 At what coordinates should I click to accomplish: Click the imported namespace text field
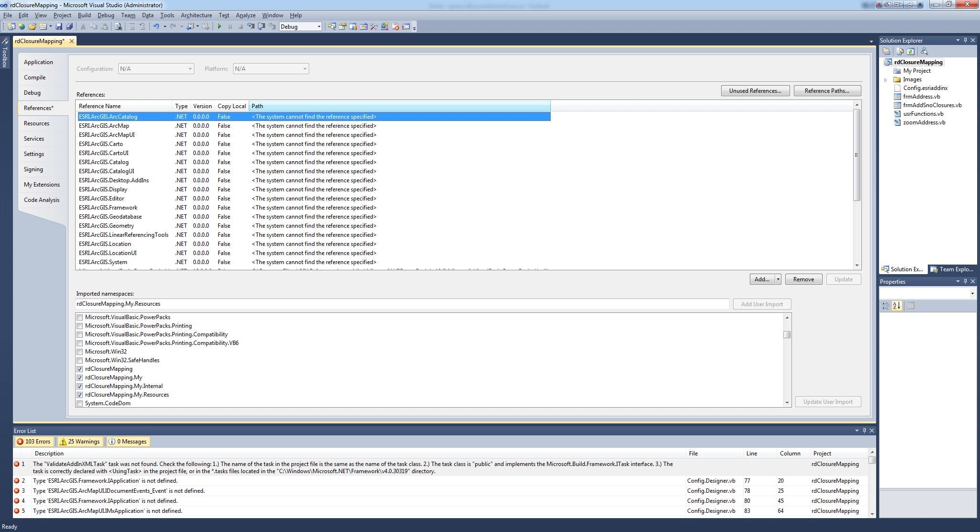402,304
